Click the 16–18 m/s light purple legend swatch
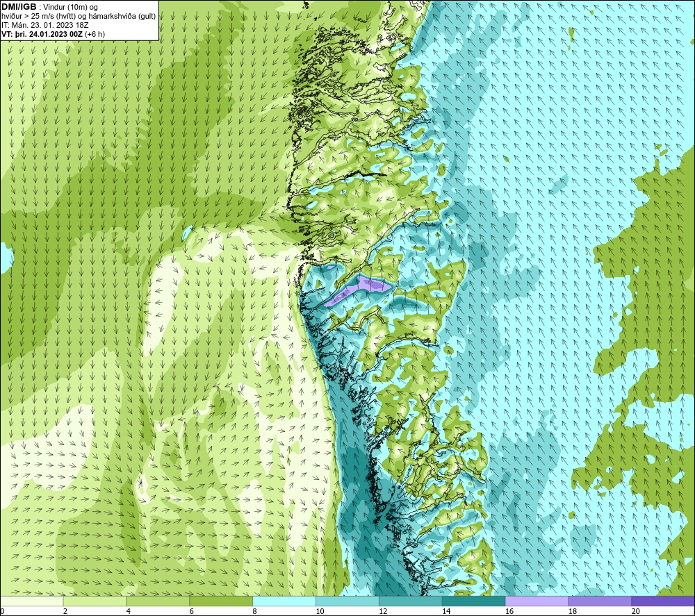 pos(537,601)
